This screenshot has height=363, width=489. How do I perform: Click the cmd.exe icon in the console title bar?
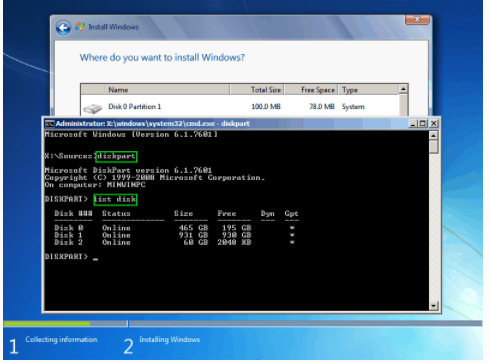click(x=50, y=124)
